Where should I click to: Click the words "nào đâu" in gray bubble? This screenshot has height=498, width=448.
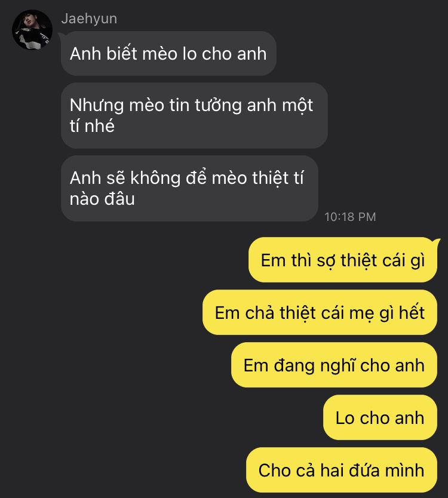point(102,199)
